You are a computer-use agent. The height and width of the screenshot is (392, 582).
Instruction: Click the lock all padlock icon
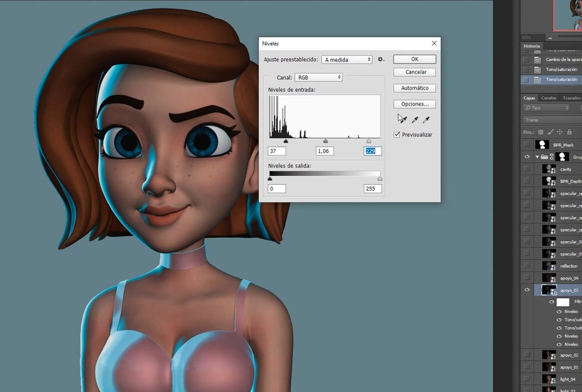point(569,132)
